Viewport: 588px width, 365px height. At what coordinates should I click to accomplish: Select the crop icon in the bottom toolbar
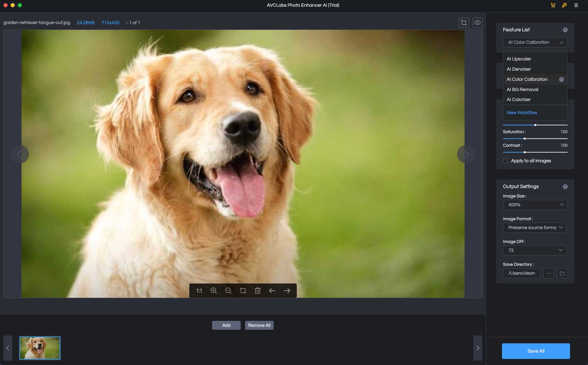[243, 291]
